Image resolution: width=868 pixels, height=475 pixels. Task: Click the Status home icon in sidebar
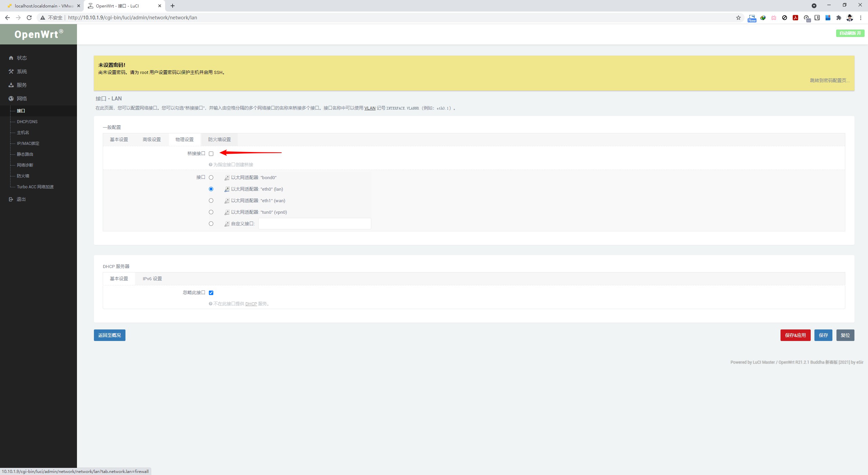coord(11,58)
